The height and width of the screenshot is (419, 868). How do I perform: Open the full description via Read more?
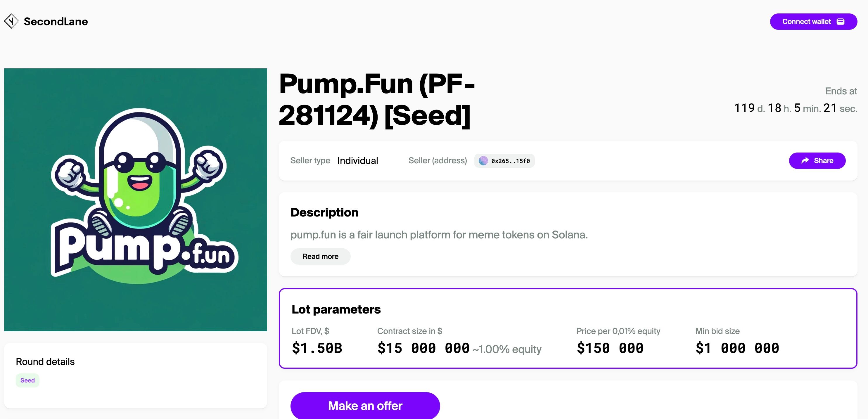(320, 256)
